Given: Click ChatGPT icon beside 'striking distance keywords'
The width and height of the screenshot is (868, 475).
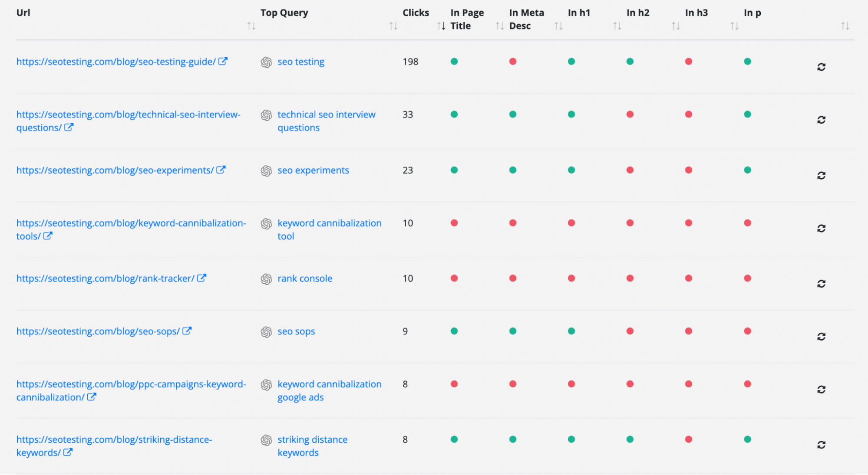Looking at the screenshot, I should 266,440.
